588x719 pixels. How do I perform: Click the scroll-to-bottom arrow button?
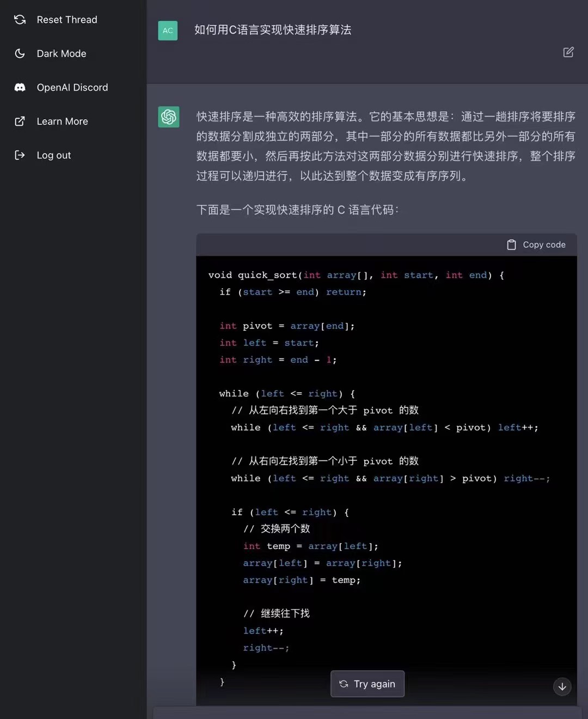pyautogui.click(x=562, y=686)
